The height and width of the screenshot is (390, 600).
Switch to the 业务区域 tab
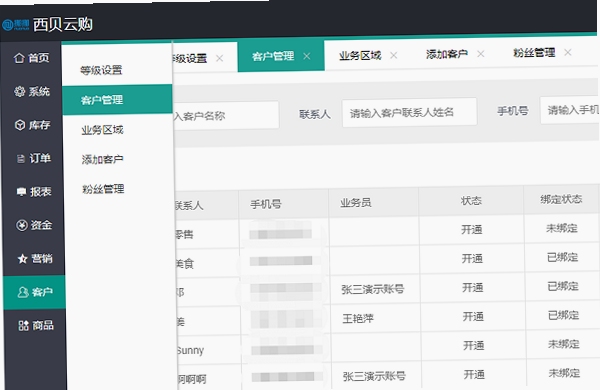coord(360,55)
